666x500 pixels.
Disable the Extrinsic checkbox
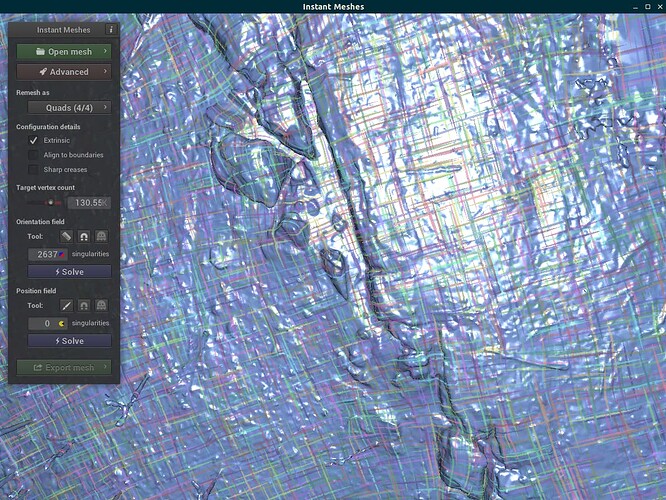click(x=33, y=140)
